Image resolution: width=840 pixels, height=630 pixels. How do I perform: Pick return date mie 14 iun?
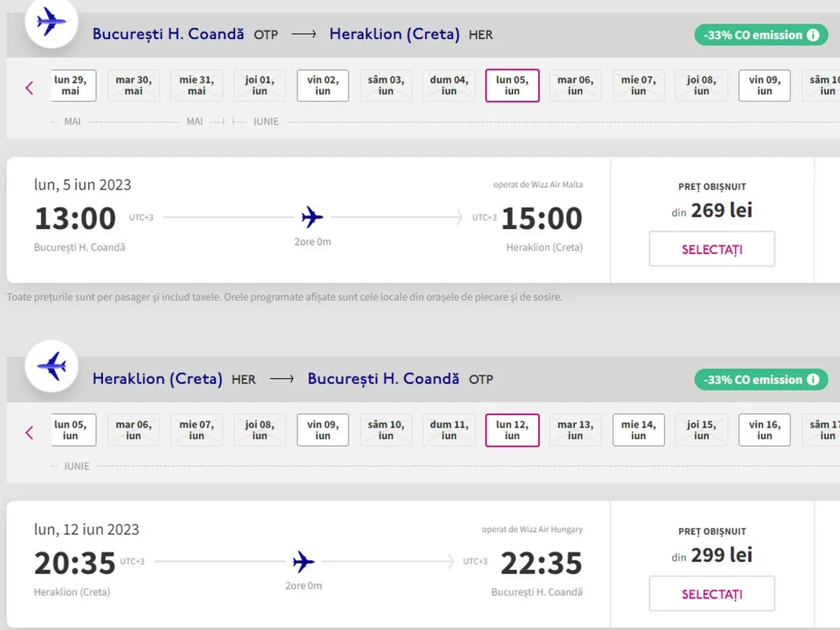pyautogui.click(x=638, y=430)
